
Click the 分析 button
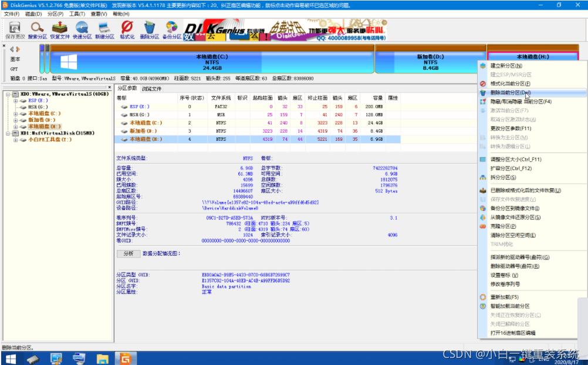129,254
